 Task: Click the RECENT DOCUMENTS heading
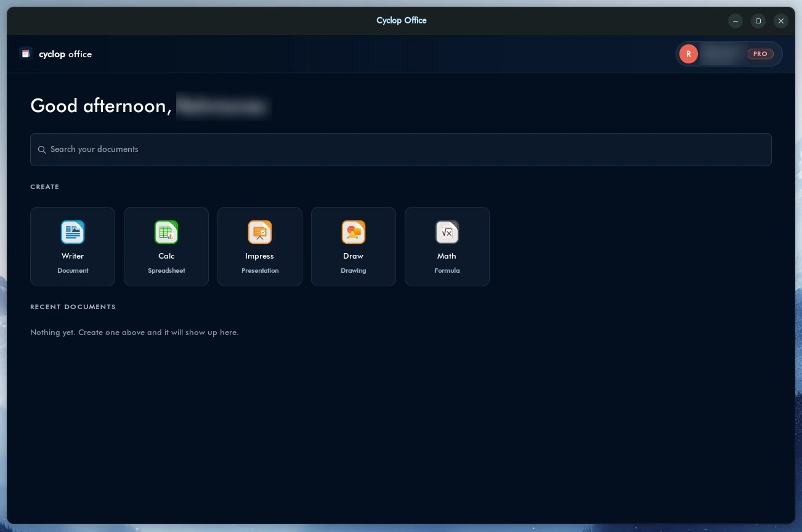(x=73, y=307)
